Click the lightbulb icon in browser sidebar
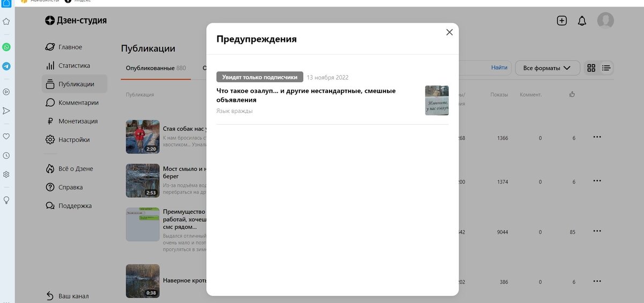Screen dimensions: 644x303 [x=6, y=200]
